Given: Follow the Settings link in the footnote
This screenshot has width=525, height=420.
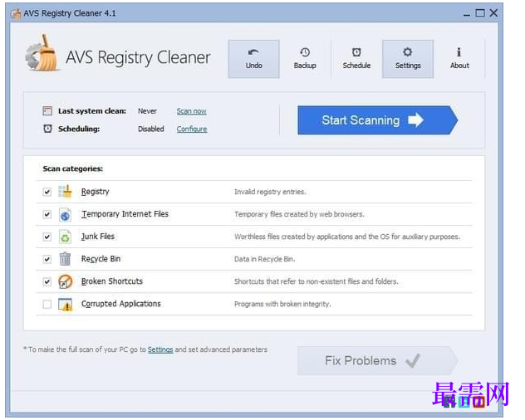Looking at the screenshot, I should [x=160, y=349].
